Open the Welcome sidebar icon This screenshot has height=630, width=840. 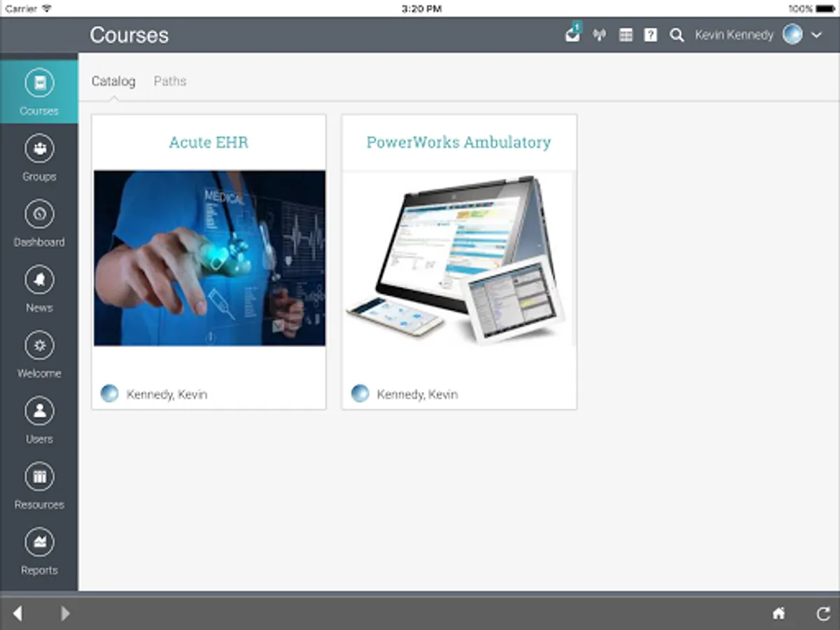(x=39, y=346)
